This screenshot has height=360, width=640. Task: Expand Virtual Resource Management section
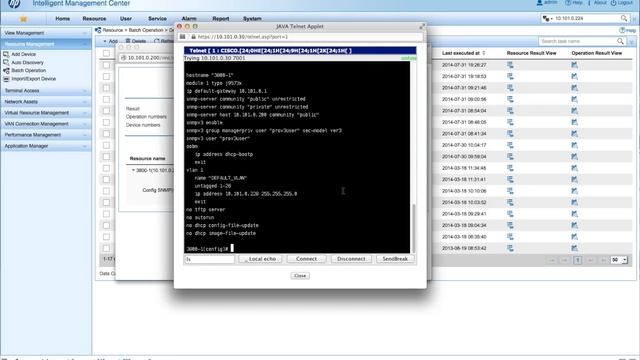click(x=46, y=112)
